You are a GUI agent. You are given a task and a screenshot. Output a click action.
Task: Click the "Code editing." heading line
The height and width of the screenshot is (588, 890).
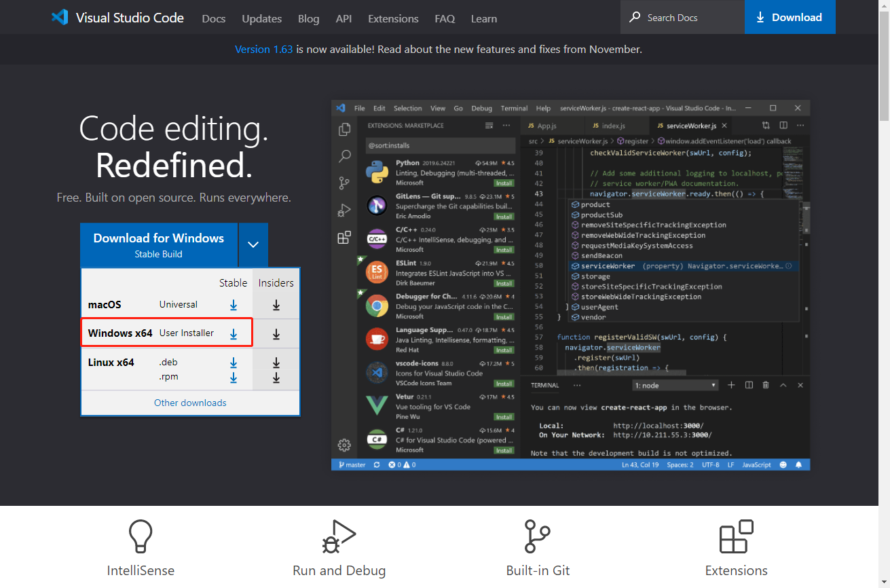pos(174,129)
